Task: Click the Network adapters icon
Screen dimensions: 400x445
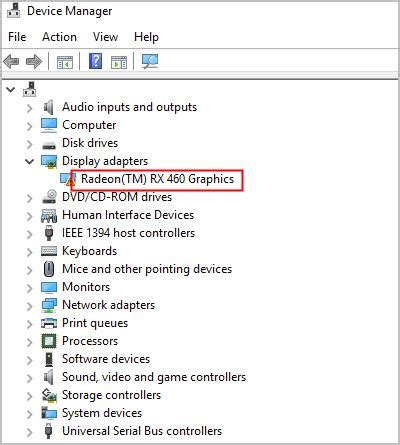Action: coord(49,305)
